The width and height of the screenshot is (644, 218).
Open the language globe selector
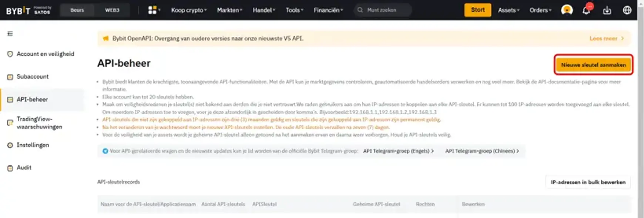click(627, 10)
